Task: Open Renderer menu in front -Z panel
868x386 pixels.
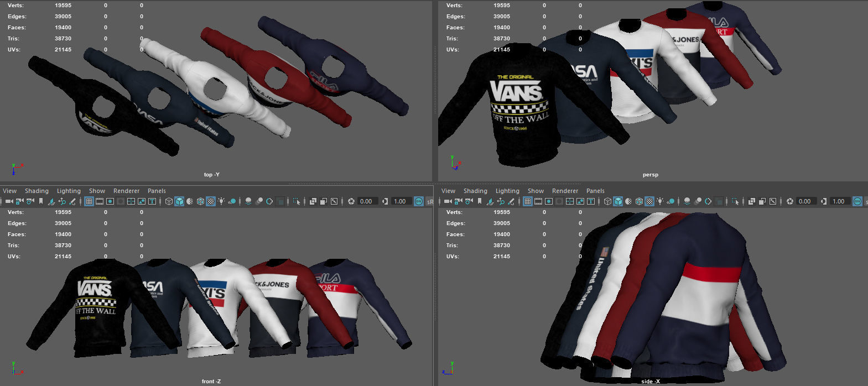Action: 126,191
